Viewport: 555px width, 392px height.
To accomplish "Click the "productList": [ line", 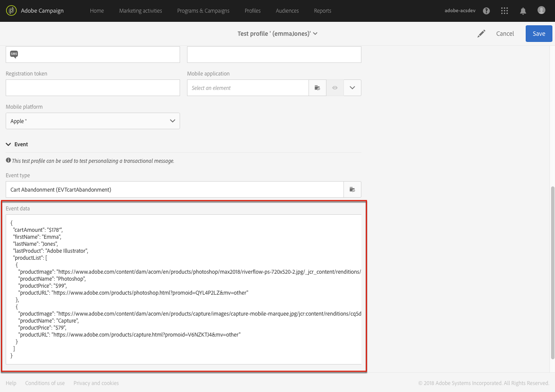I will coord(30,258).
